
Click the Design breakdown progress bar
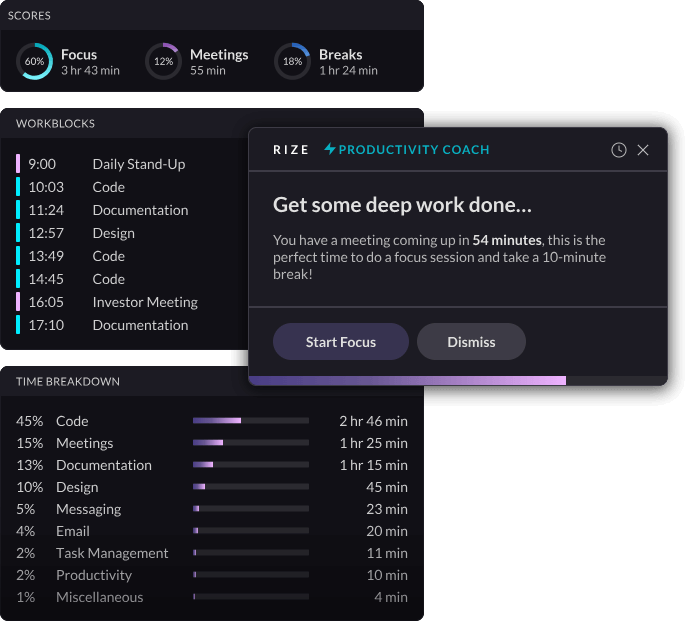[x=251, y=487]
